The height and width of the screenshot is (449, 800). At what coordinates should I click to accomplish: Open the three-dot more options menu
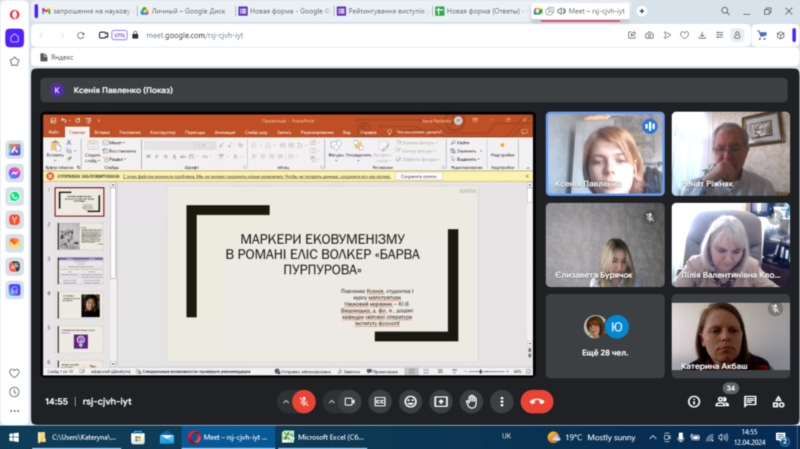pos(501,401)
